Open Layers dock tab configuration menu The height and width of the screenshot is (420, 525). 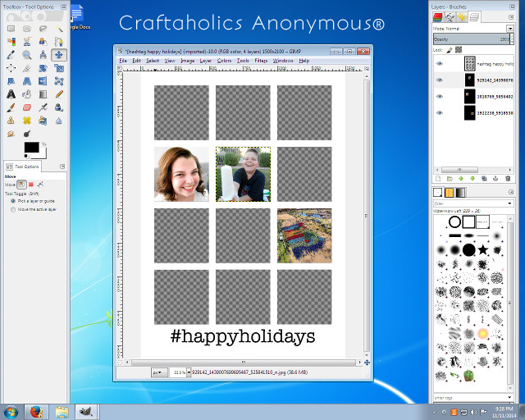point(511,16)
